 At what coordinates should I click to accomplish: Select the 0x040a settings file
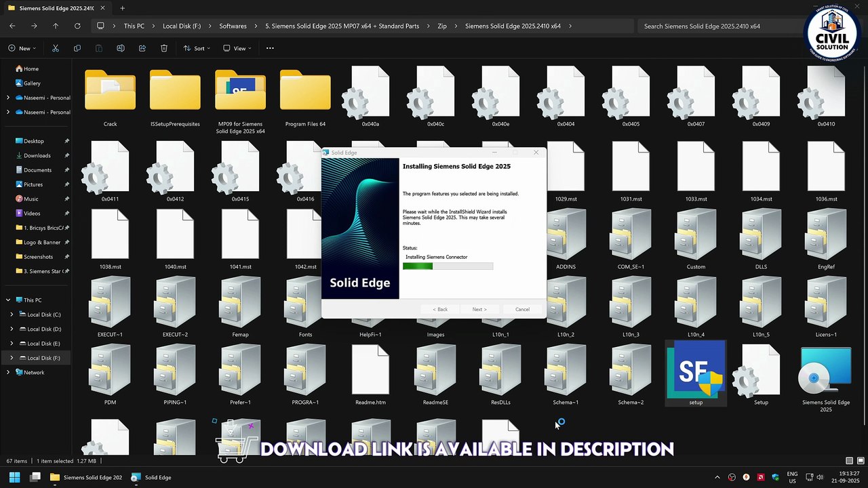(370, 95)
